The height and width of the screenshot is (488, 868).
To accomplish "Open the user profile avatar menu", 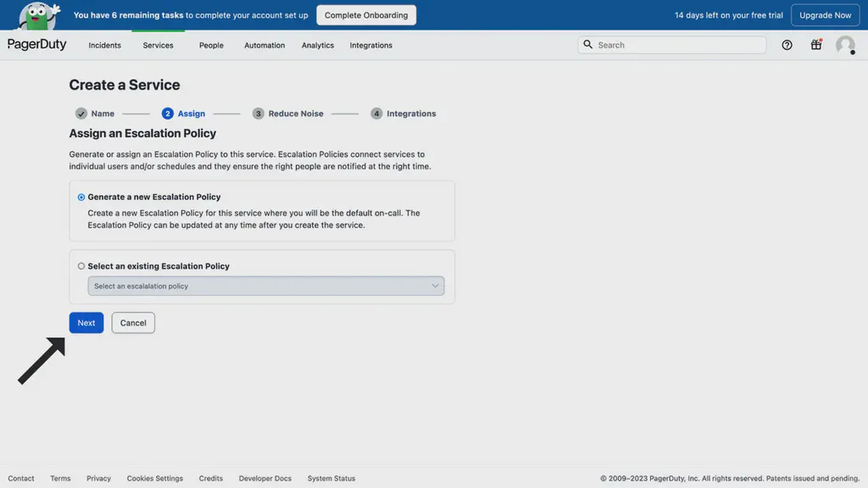I will [x=845, y=45].
